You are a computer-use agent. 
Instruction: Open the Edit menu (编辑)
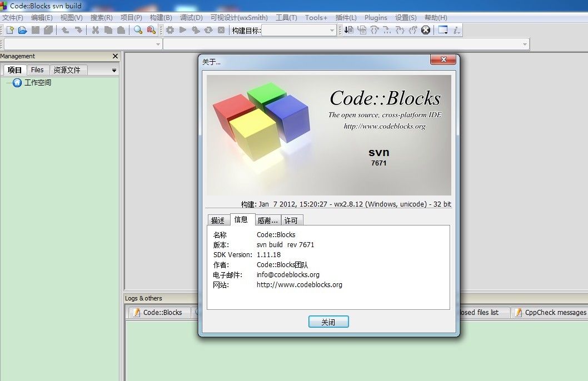coord(42,18)
